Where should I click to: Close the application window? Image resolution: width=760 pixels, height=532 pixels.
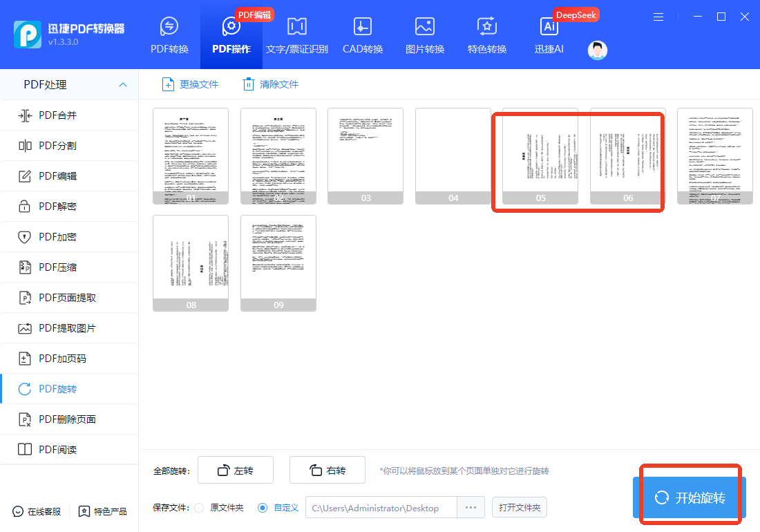745,17
